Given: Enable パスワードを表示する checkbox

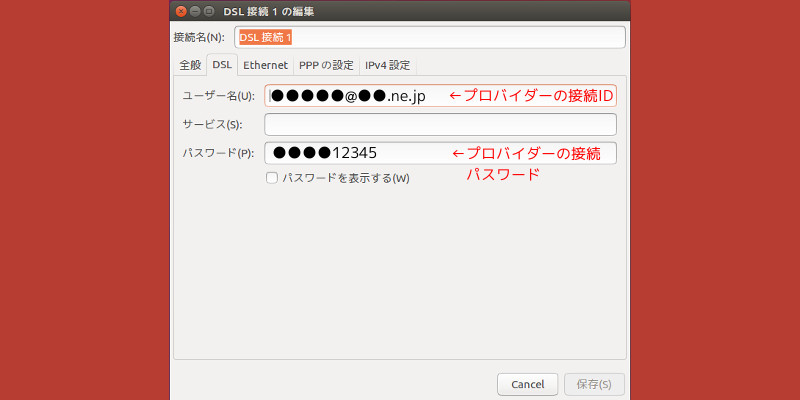Looking at the screenshot, I should (272, 178).
